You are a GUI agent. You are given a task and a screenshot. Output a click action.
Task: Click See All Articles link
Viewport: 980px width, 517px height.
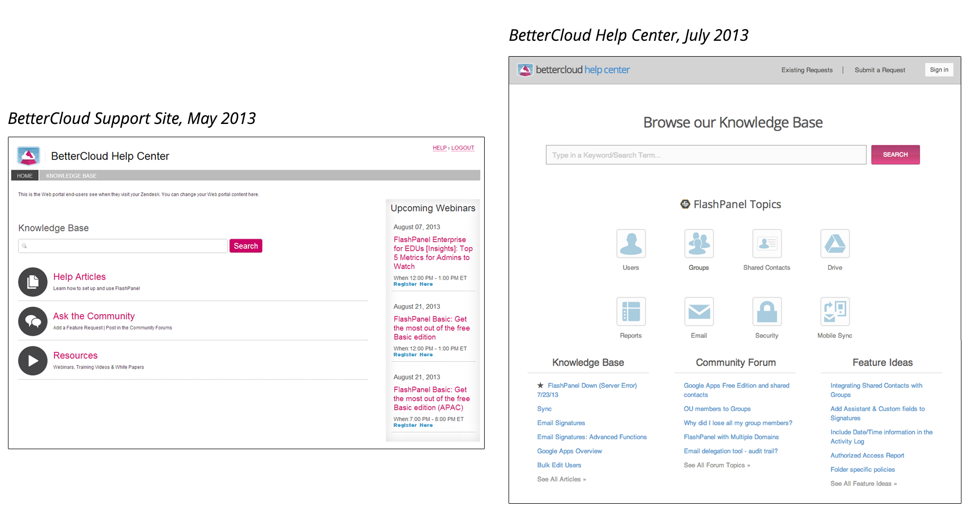point(562,479)
